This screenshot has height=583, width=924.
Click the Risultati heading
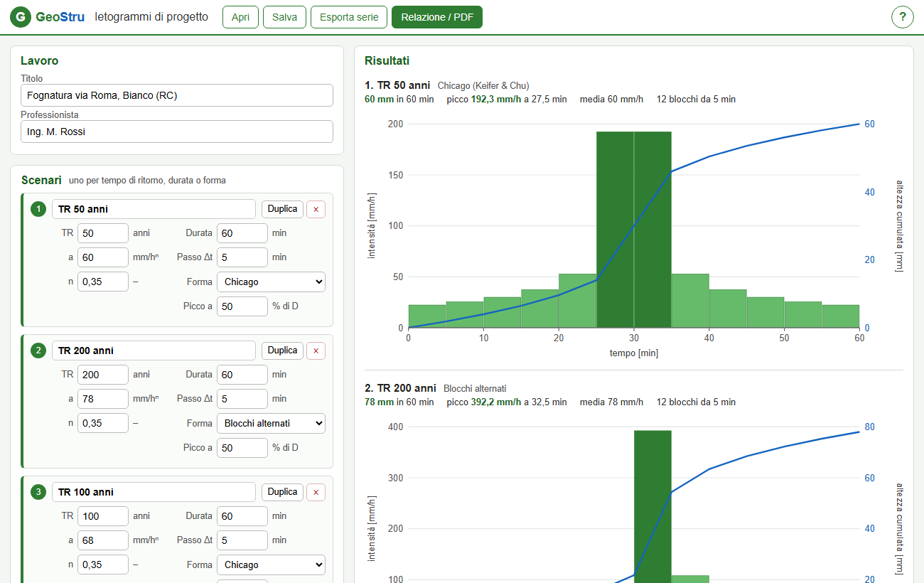[x=387, y=61]
